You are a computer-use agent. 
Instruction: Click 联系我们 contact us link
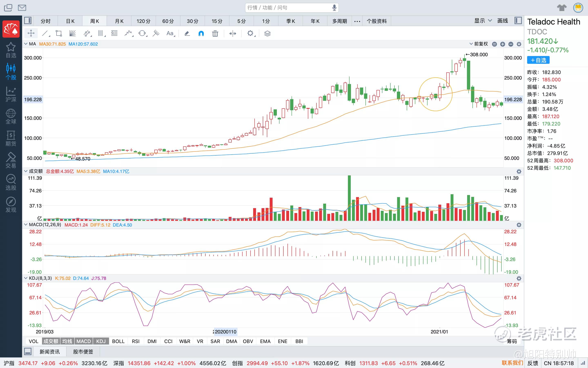[512, 363]
